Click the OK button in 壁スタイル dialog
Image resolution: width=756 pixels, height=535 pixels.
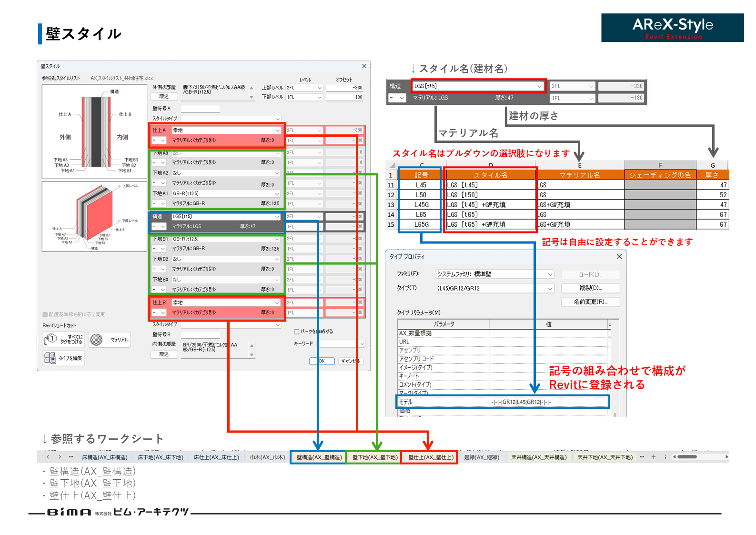pos(322,361)
